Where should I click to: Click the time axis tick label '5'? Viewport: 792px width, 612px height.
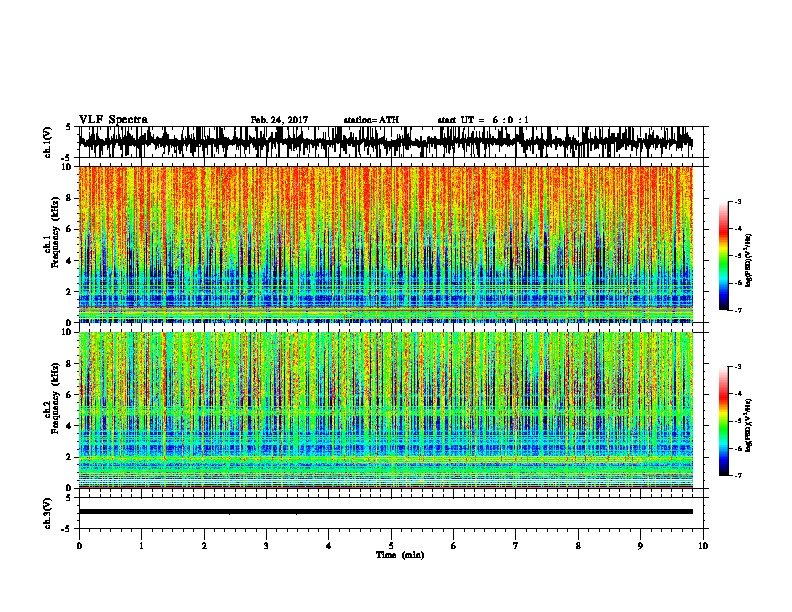point(391,545)
